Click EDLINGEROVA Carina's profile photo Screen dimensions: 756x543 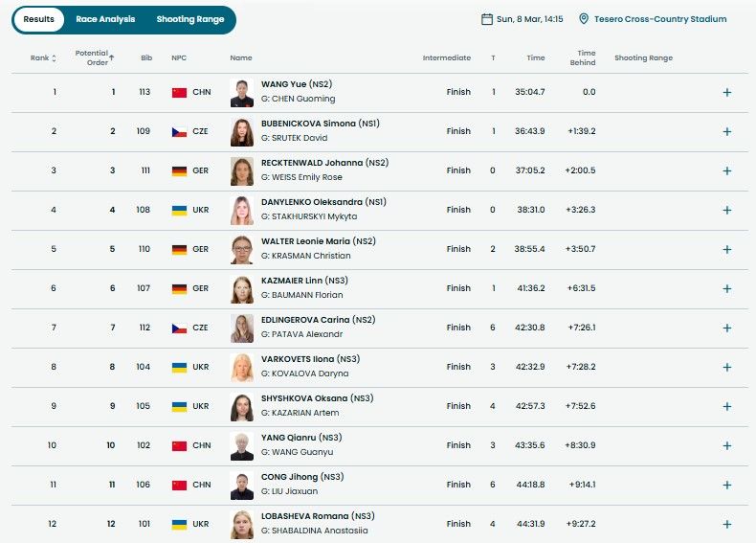[x=242, y=328]
